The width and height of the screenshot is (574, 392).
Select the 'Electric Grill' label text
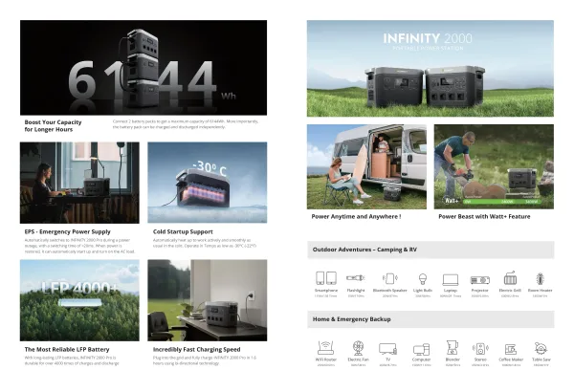coord(510,291)
